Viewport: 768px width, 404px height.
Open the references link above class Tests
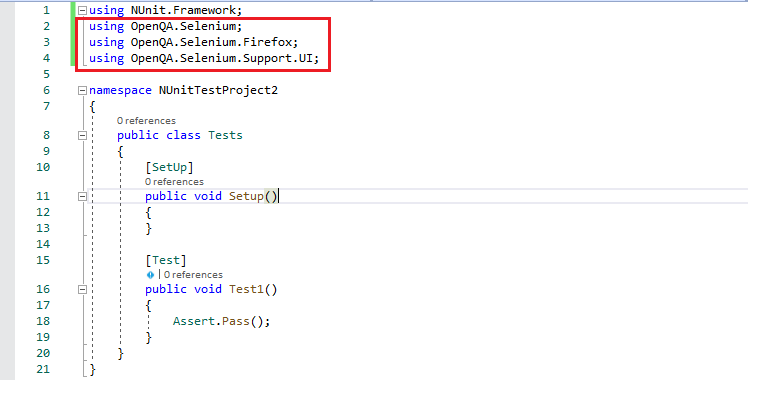(146, 120)
